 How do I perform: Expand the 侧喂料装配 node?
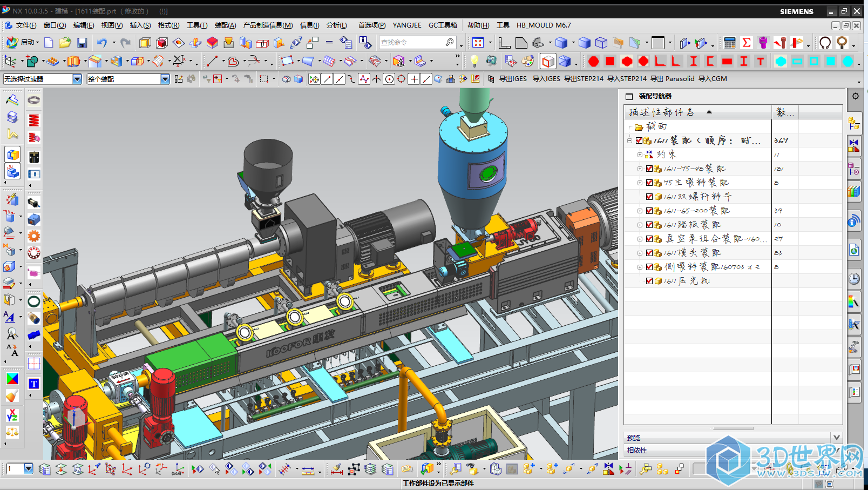click(x=640, y=267)
